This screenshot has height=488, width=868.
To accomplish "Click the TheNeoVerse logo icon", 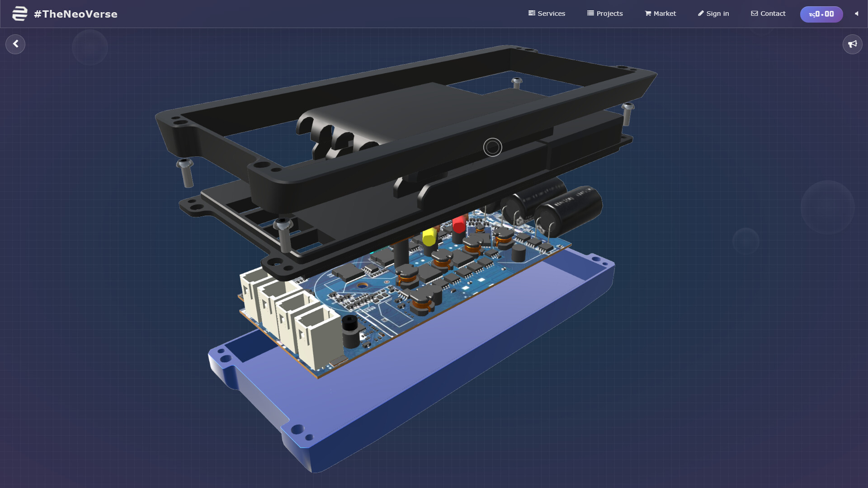I will pos(19,14).
